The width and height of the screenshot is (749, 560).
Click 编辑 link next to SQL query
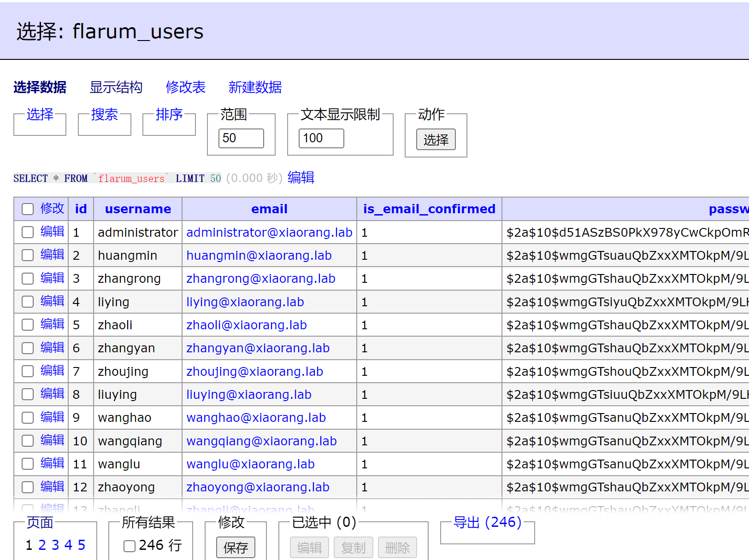[301, 178]
